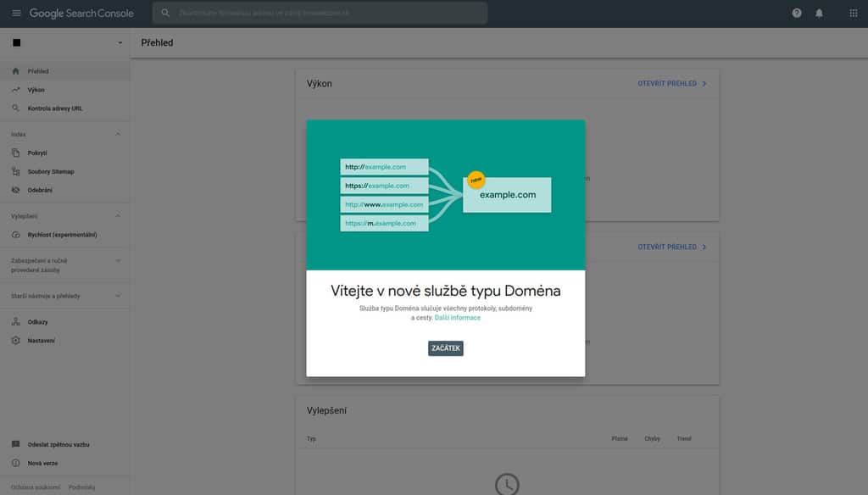Click the Odkazy network icon
The width and height of the screenshot is (868, 495).
(x=15, y=322)
